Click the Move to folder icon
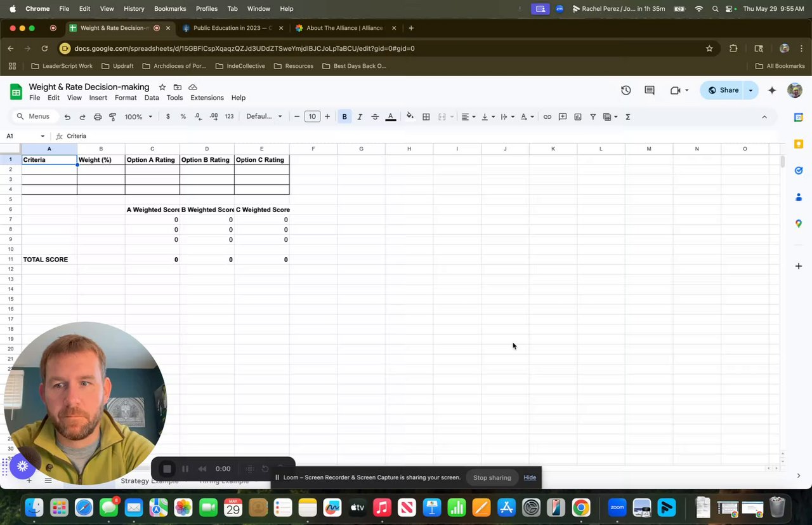 178,87
